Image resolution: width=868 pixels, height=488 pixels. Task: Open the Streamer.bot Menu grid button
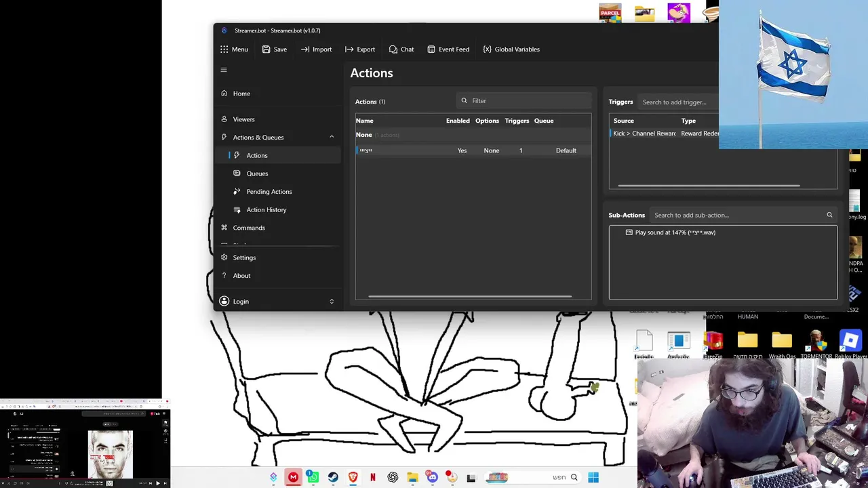[234, 49]
